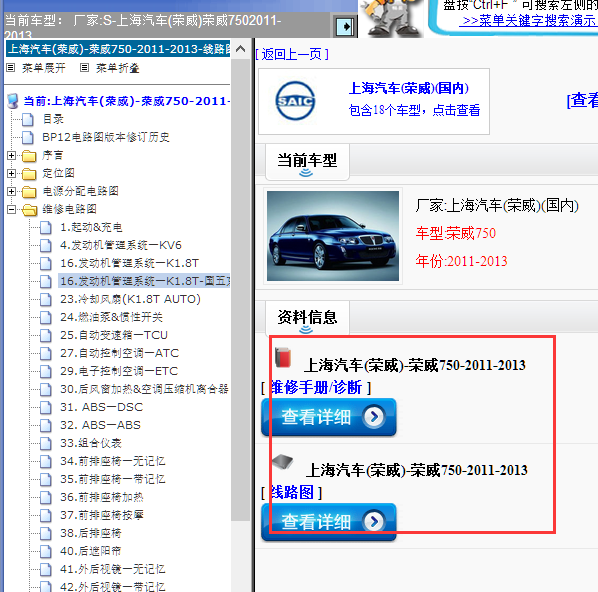Click the arrow icon beside current model bar
Image resolution: width=598 pixels, height=592 pixels.
(x=345, y=27)
